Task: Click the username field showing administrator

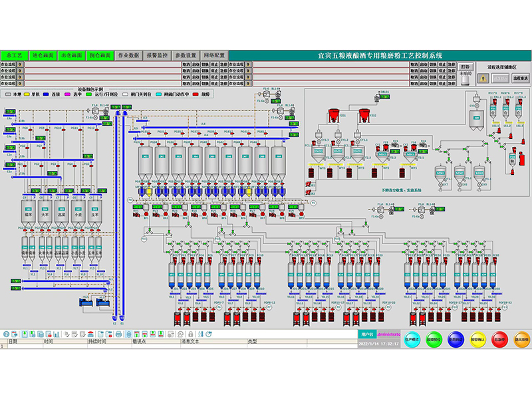Action: pyautogui.click(x=388, y=334)
